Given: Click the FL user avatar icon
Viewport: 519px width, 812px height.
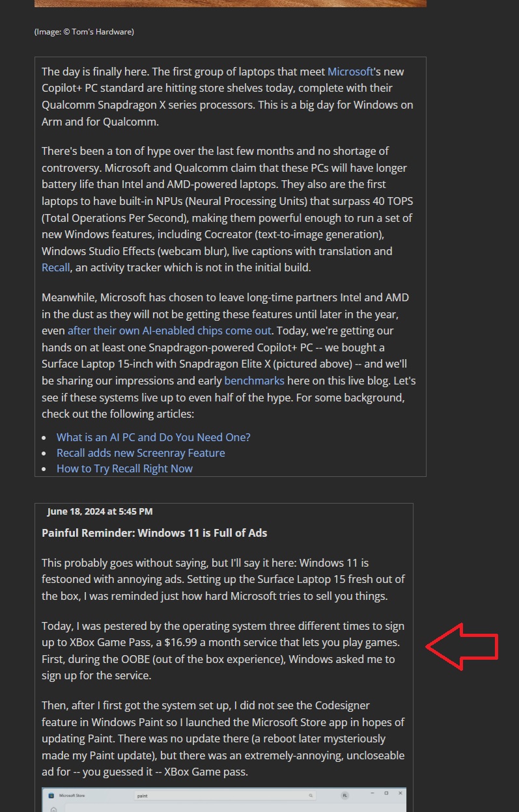Looking at the screenshot, I should (x=344, y=795).
